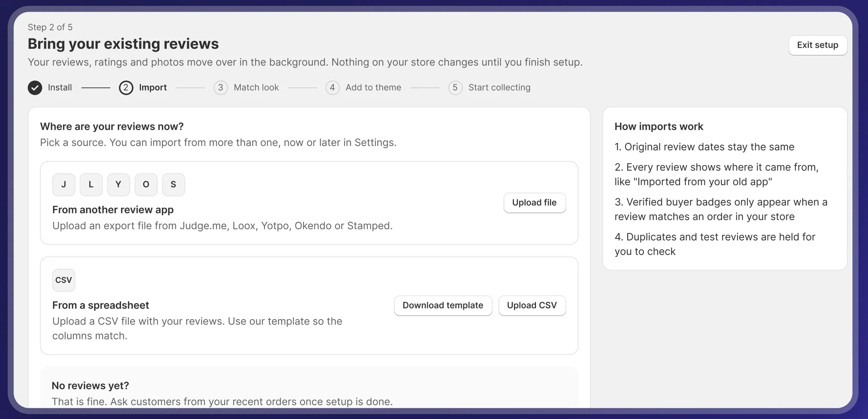
Task: Click the step 5 circle icon
Action: coord(455,88)
